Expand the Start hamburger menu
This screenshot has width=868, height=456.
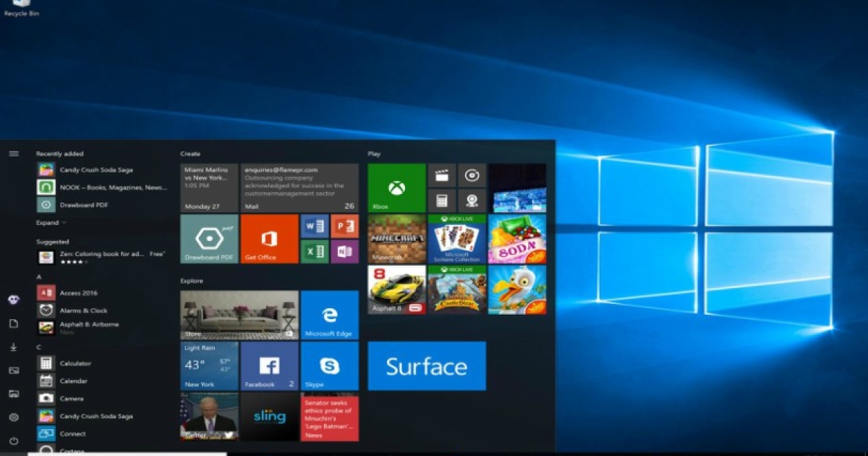pyautogui.click(x=13, y=153)
